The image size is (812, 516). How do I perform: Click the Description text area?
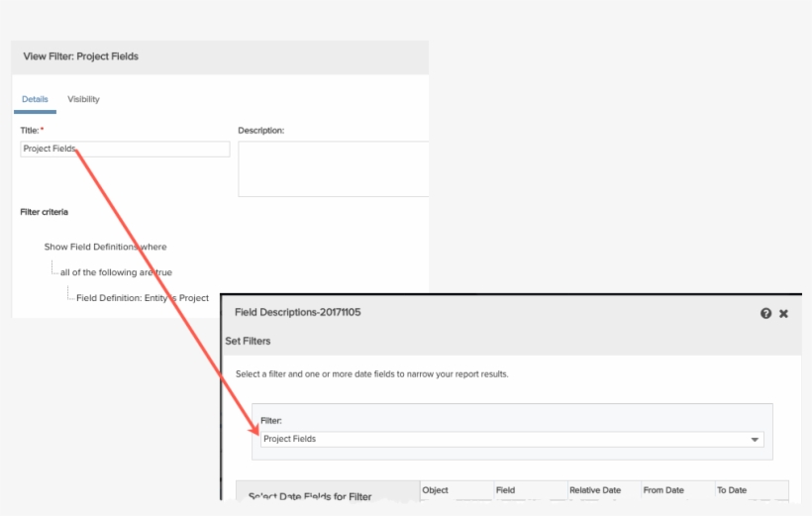[333, 168]
